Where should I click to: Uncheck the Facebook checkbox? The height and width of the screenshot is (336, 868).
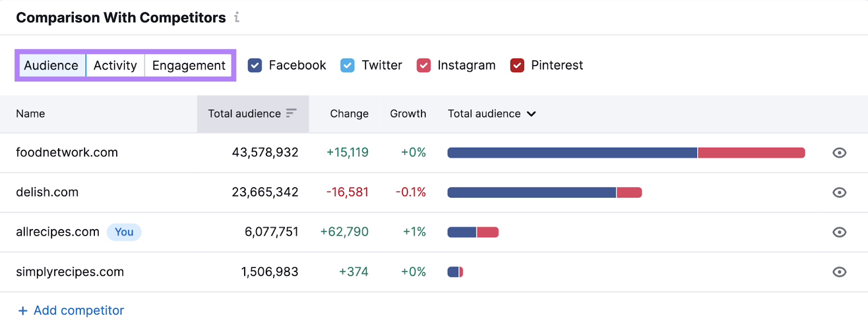[254, 65]
